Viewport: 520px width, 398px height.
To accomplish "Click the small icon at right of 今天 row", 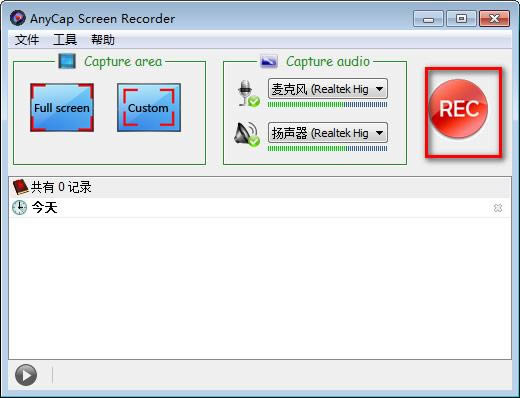I will pyautogui.click(x=498, y=208).
